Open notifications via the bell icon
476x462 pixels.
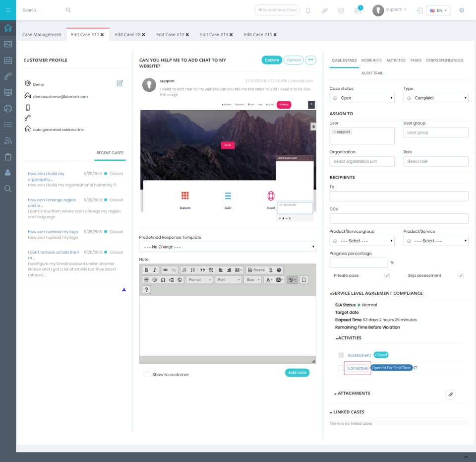[308, 10]
